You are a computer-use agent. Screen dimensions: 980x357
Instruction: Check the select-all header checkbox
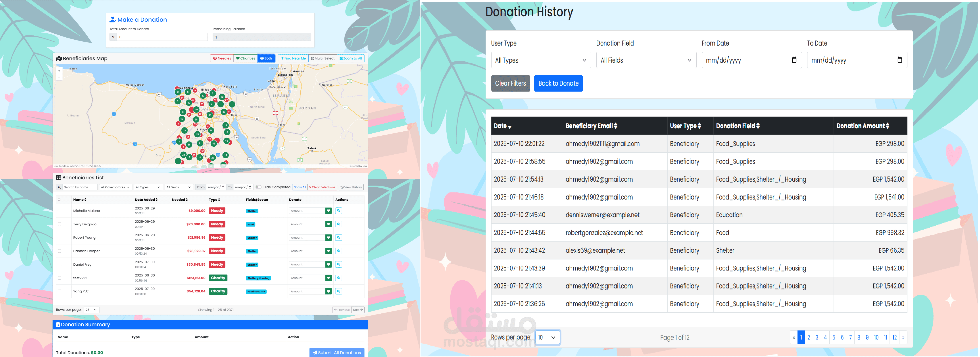(x=59, y=200)
